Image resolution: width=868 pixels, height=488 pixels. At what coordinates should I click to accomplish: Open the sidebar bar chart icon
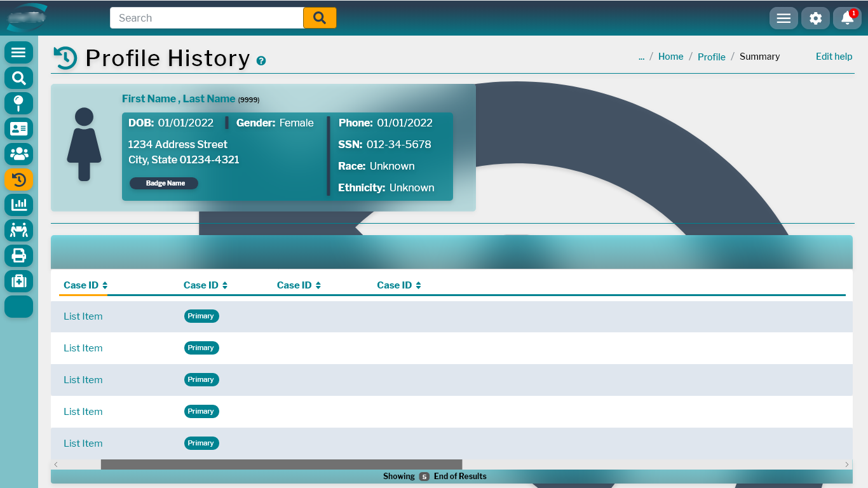click(x=18, y=205)
